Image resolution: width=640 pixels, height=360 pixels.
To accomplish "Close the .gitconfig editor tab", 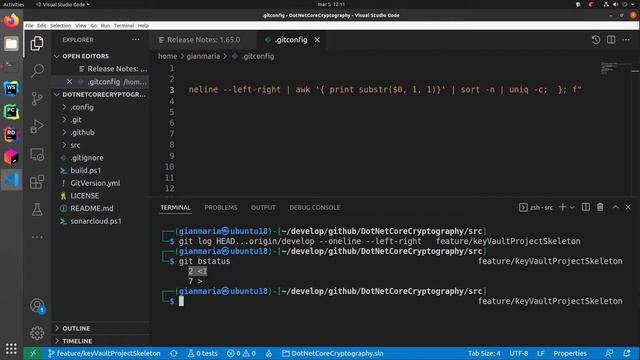I will (x=317, y=40).
